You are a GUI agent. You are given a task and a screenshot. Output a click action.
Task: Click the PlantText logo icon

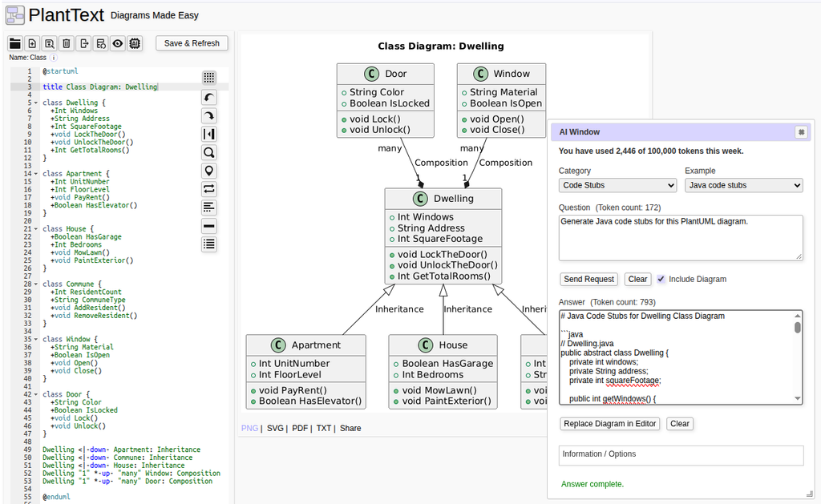[x=14, y=15]
